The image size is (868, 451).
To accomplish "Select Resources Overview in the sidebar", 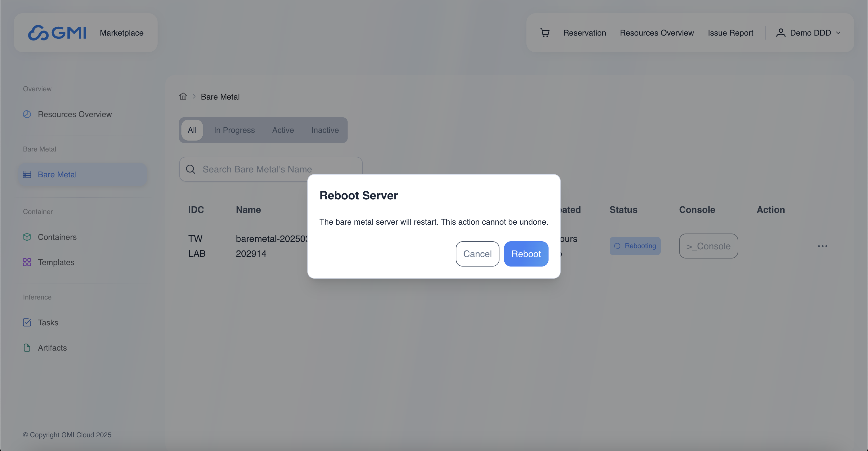I will (83, 114).
